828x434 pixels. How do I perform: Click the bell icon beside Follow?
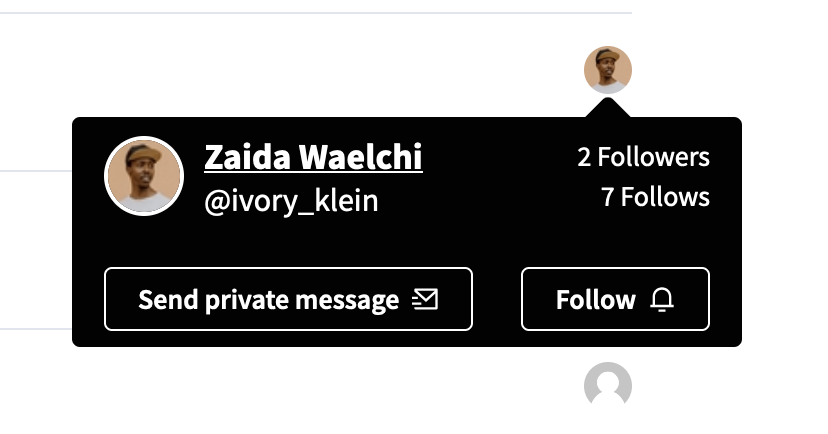tap(662, 299)
